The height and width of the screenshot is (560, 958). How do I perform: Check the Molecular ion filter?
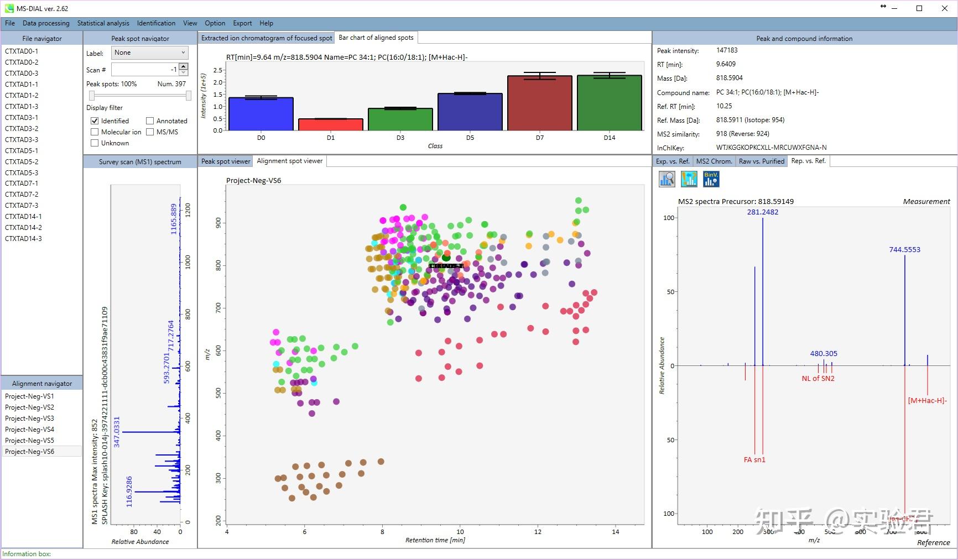95,132
